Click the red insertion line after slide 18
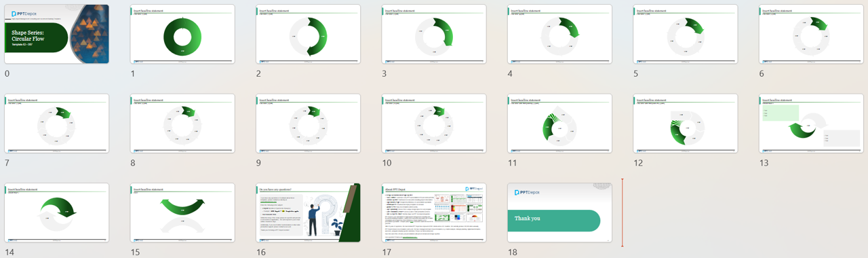The width and height of the screenshot is (868, 258). (622, 213)
